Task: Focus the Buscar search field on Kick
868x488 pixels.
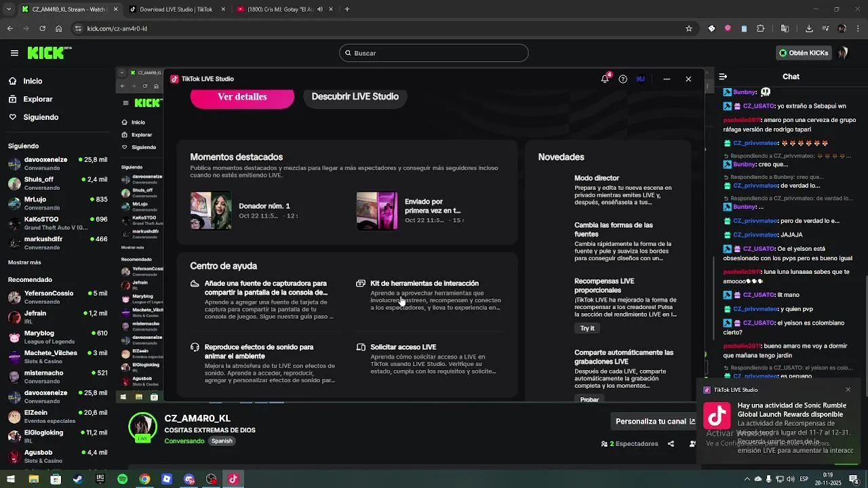Action: (x=434, y=53)
